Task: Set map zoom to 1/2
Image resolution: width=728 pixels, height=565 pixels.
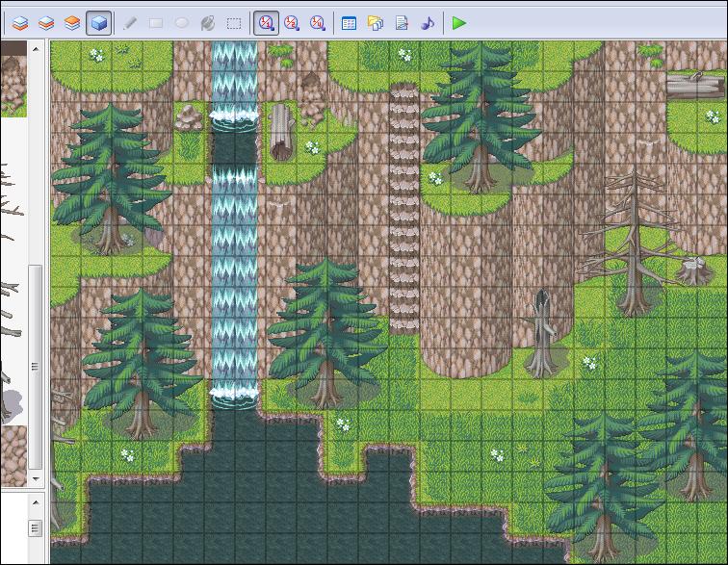Action: 292,23
